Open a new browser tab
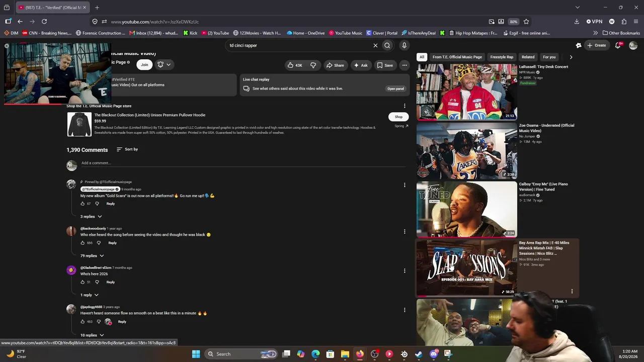Screen dimensions: 644x362 pos(97,8)
